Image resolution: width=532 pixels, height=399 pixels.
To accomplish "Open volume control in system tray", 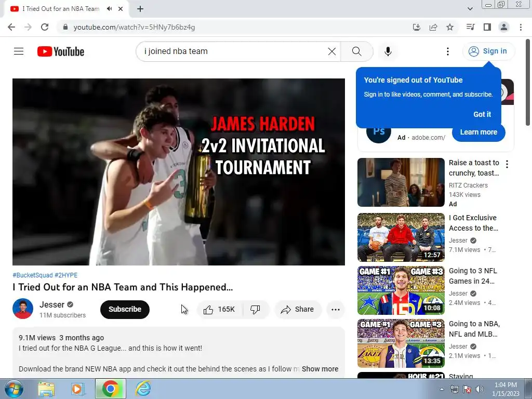I will coord(480,389).
